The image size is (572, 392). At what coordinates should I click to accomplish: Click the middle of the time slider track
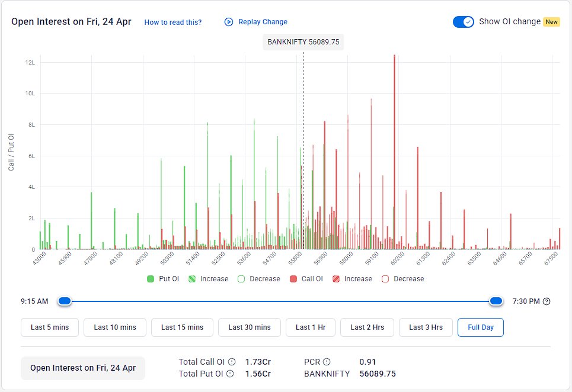280,301
